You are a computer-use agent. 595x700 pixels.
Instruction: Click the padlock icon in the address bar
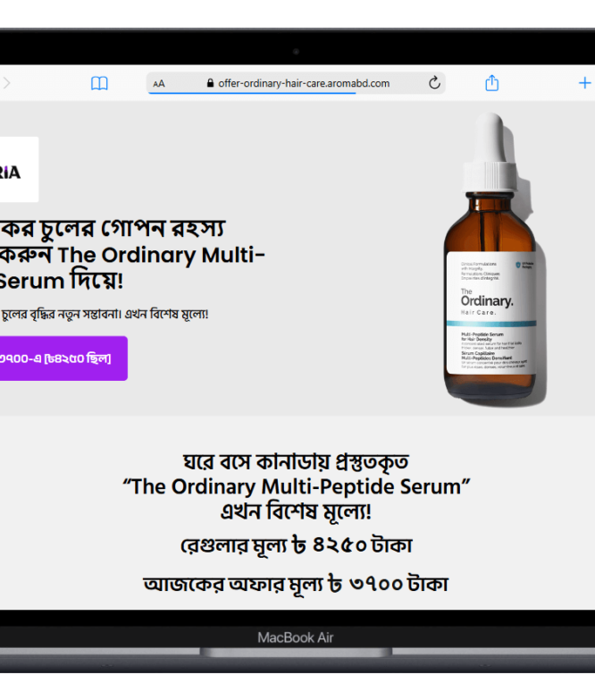click(210, 83)
